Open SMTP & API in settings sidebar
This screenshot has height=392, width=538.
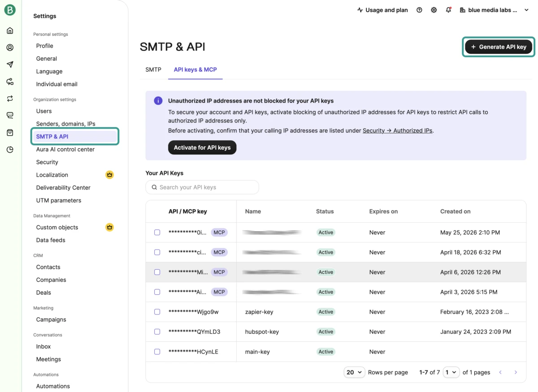pyautogui.click(x=75, y=137)
